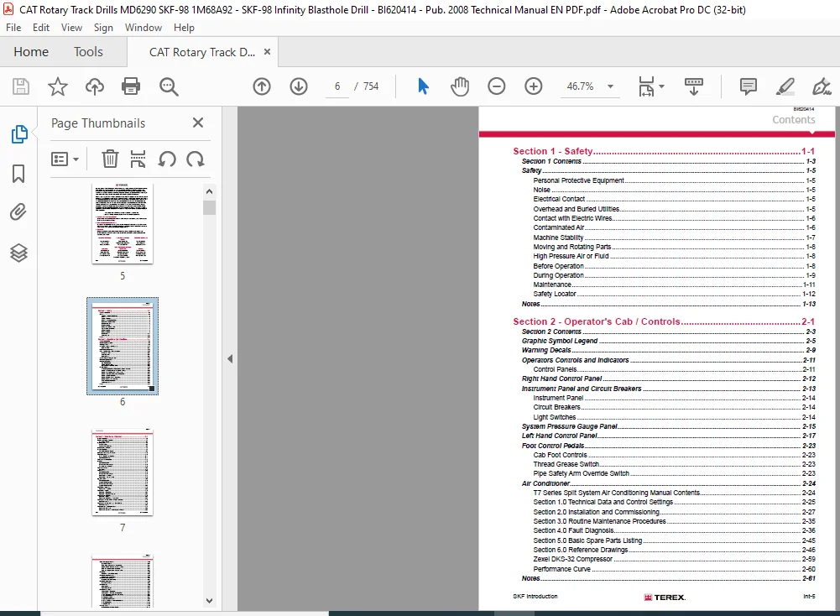Collapse the navigation pane with the side arrow

(230, 359)
